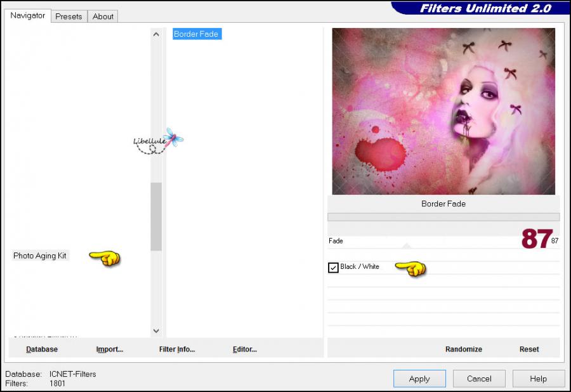This screenshot has width=571, height=392.
Task: Click the Border Fade preview title
Action: pyautogui.click(x=443, y=204)
